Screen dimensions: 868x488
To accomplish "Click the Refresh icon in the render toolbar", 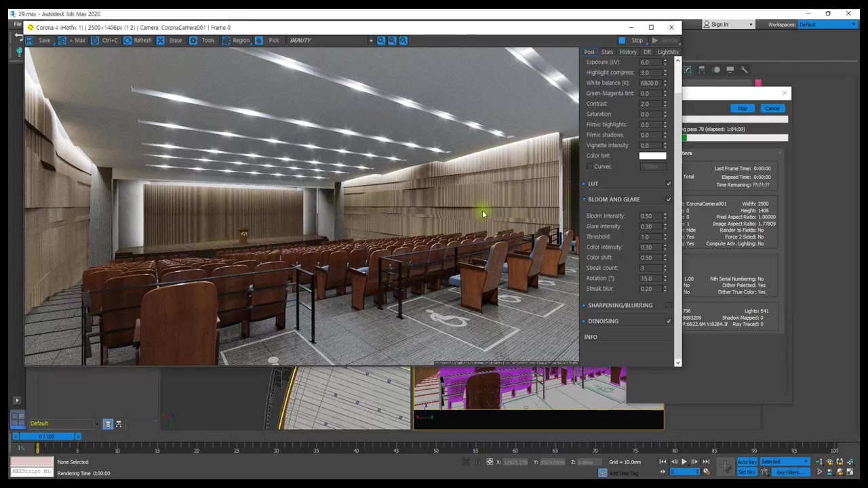I will pyautogui.click(x=127, y=41).
